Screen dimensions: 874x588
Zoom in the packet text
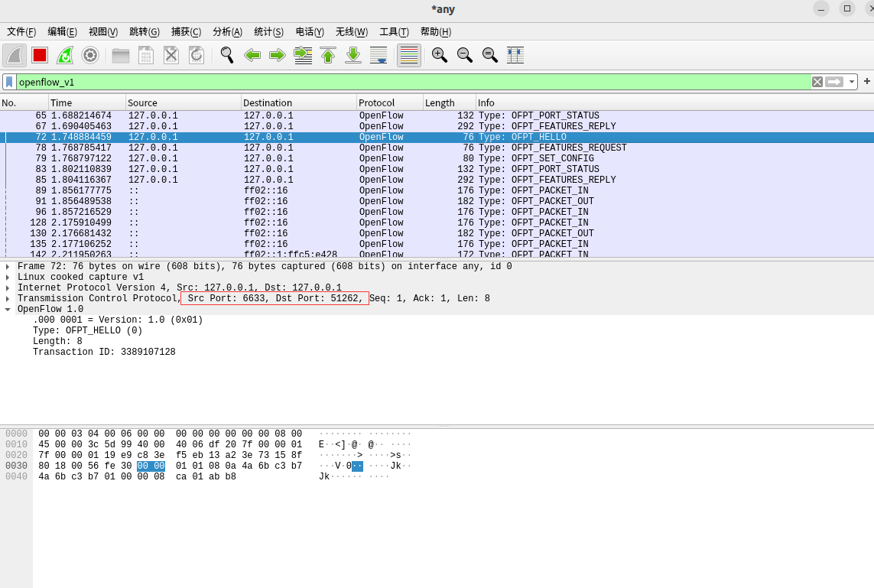(x=439, y=55)
